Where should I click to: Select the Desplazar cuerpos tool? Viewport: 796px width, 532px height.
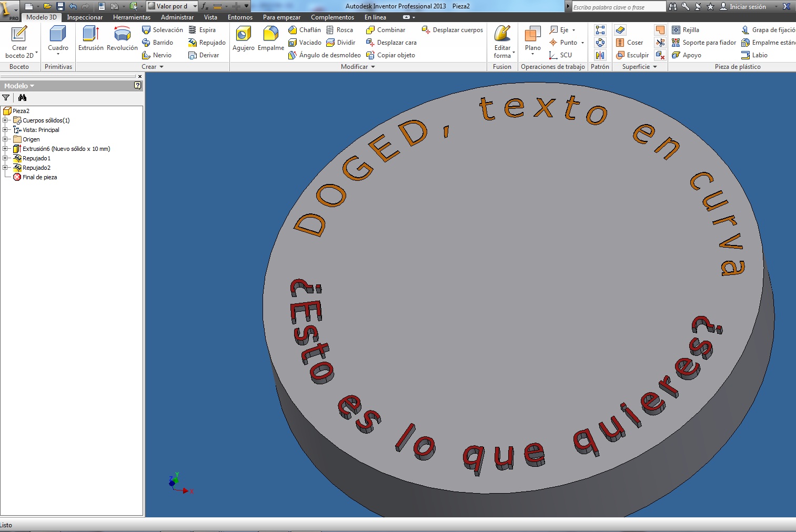pyautogui.click(x=452, y=30)
